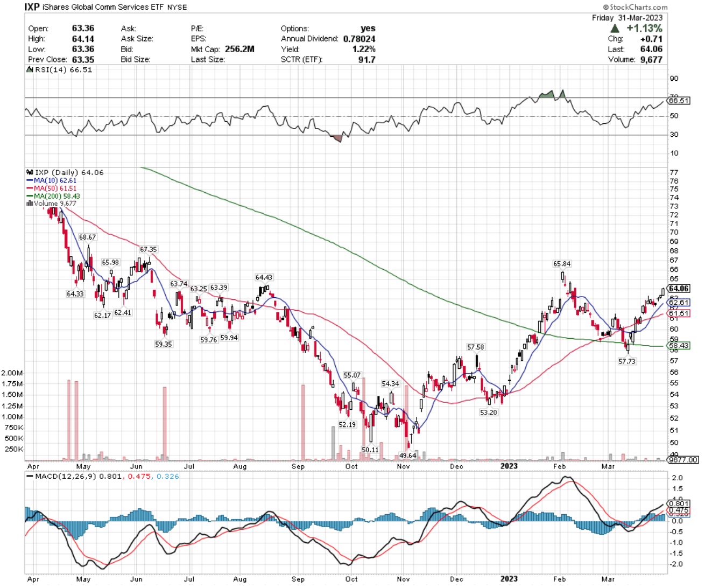The image size is (705, 588).
Task: Click the black MACD legend line marker
Action: (x=30, y=477)
